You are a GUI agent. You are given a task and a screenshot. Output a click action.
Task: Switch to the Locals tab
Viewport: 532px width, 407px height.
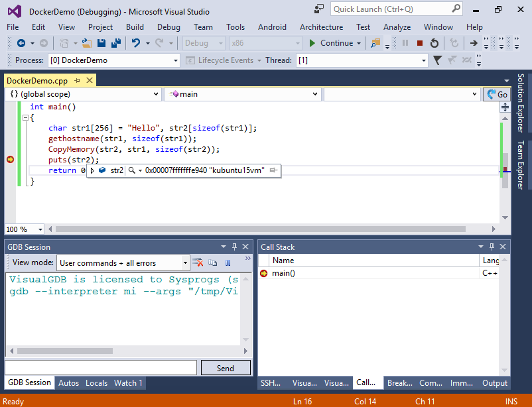point(96,383)
